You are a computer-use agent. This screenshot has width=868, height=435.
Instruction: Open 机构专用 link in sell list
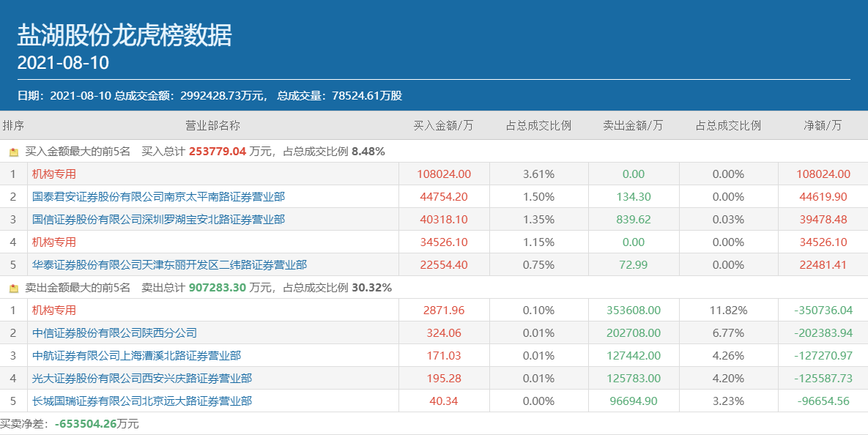coord(53,310)
